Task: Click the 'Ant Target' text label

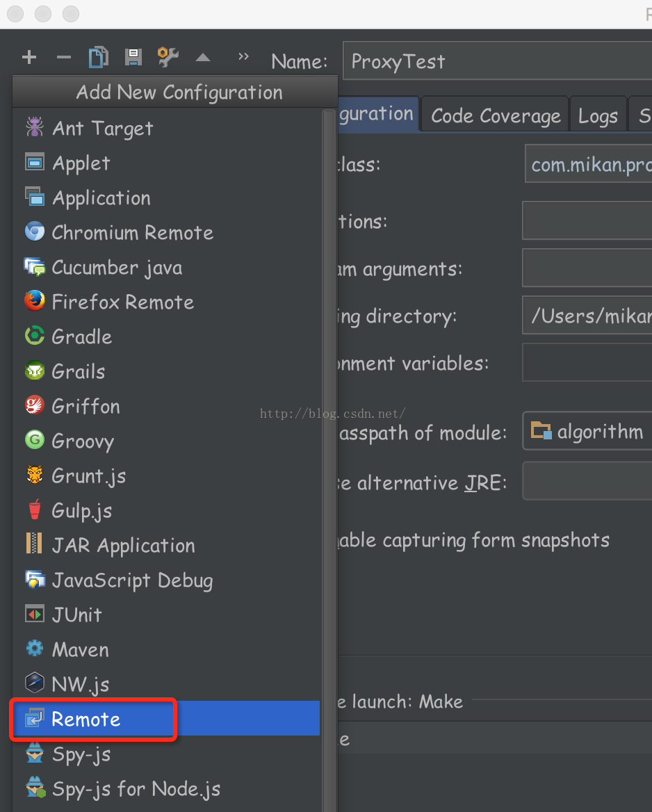Action: pos(103,128)
